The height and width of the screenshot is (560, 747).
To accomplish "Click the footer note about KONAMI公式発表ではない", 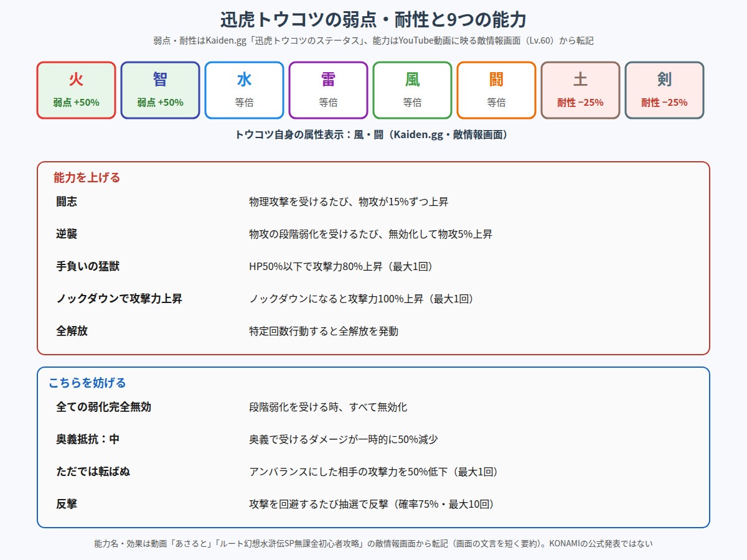I will pos(374,543).
